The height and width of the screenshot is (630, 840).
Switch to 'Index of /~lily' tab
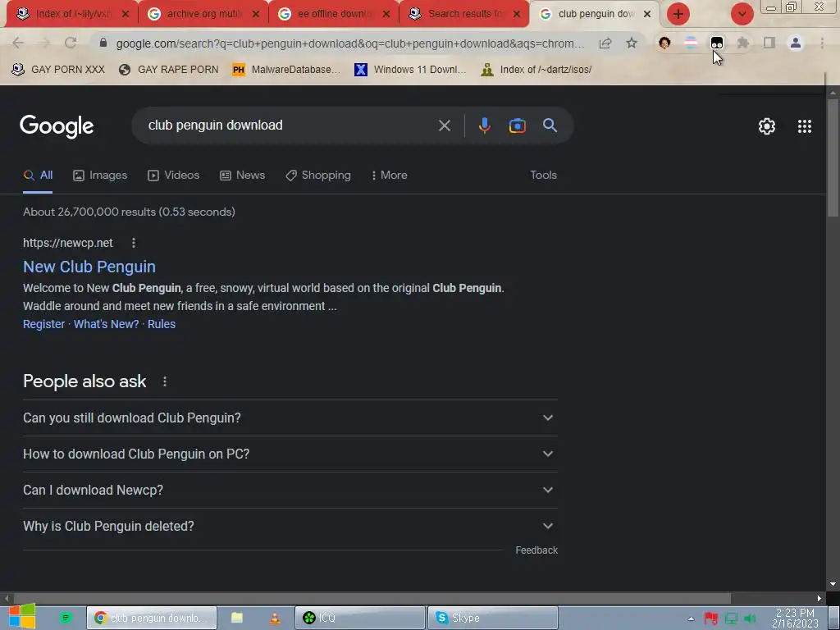(x=73, y=14)
